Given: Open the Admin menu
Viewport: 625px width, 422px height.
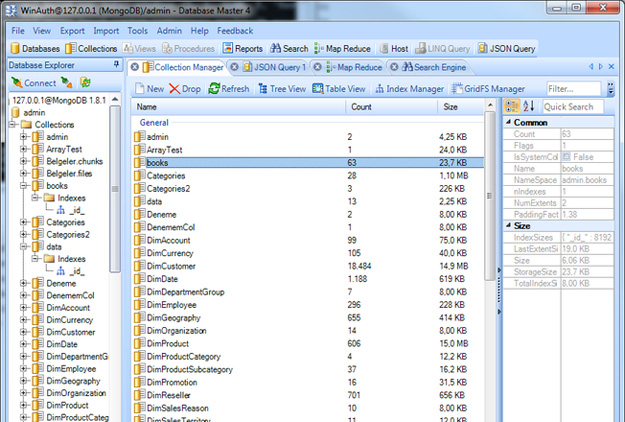Looking at the screenshot, I should tap(169, 31).
